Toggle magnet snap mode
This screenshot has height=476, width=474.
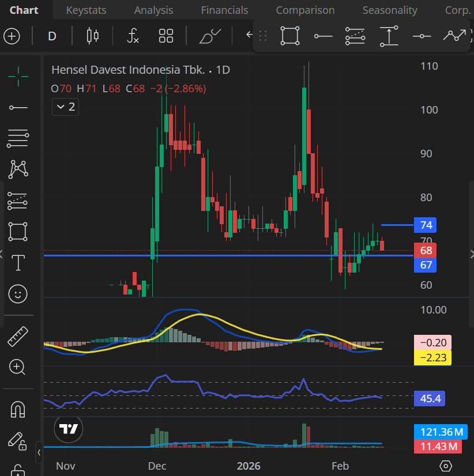coord(18,409)
